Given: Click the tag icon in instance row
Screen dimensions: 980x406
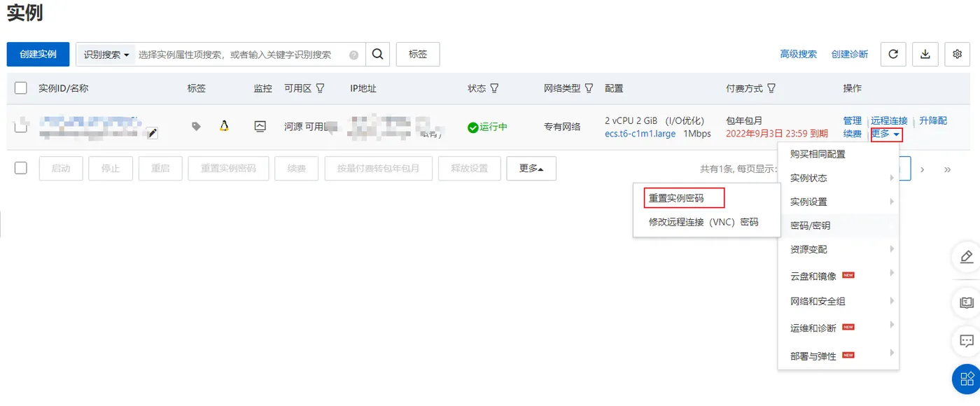Looking at the screenshot, I should 197,127.
